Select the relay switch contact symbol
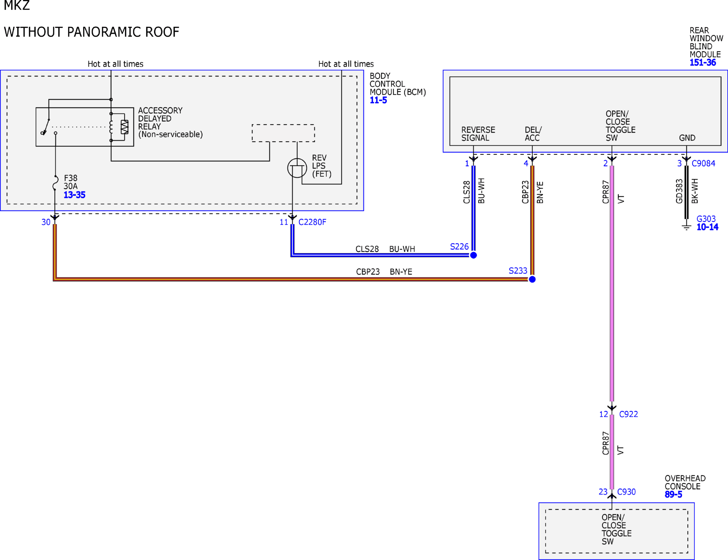The height and width of the screenshot is (560, 728). click(48, 128)
